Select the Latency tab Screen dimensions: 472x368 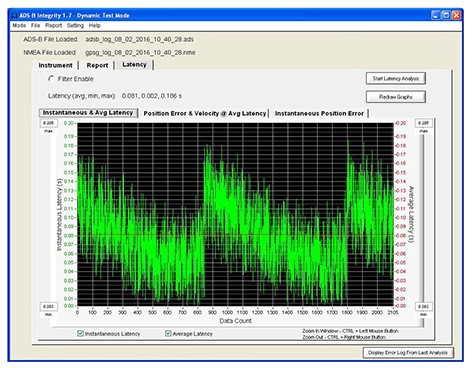pos(134,65)
